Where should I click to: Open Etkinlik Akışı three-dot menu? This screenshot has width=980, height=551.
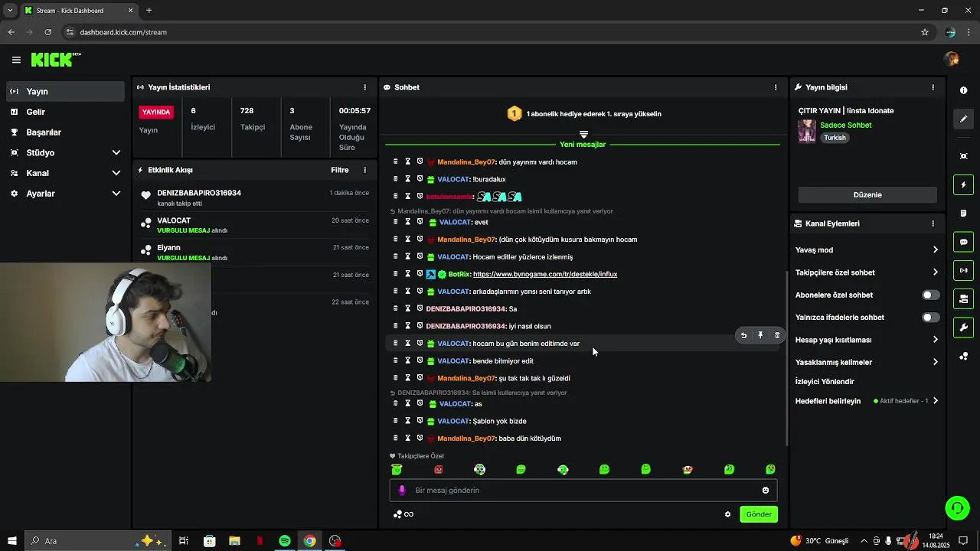[x=364, y=170]
